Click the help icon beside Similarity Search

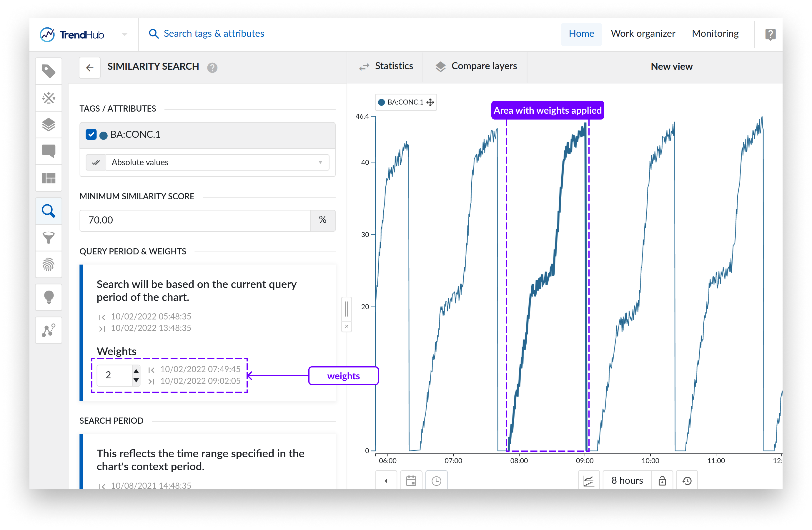pyautogui.click(x=212, y=68)
